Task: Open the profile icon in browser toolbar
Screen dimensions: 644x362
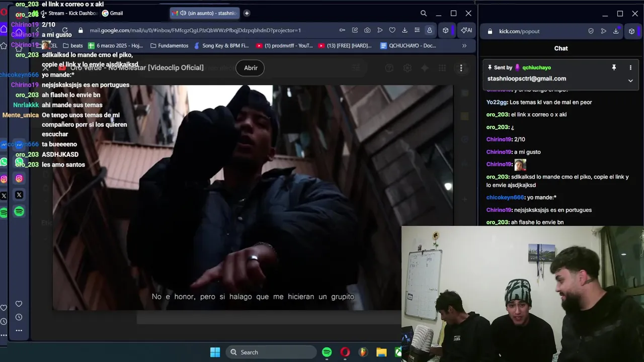Action: (x=429, y=30)
